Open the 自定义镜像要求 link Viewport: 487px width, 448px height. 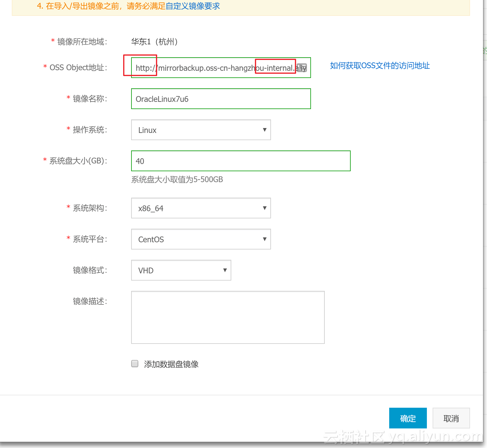click(x=193, y=6)
